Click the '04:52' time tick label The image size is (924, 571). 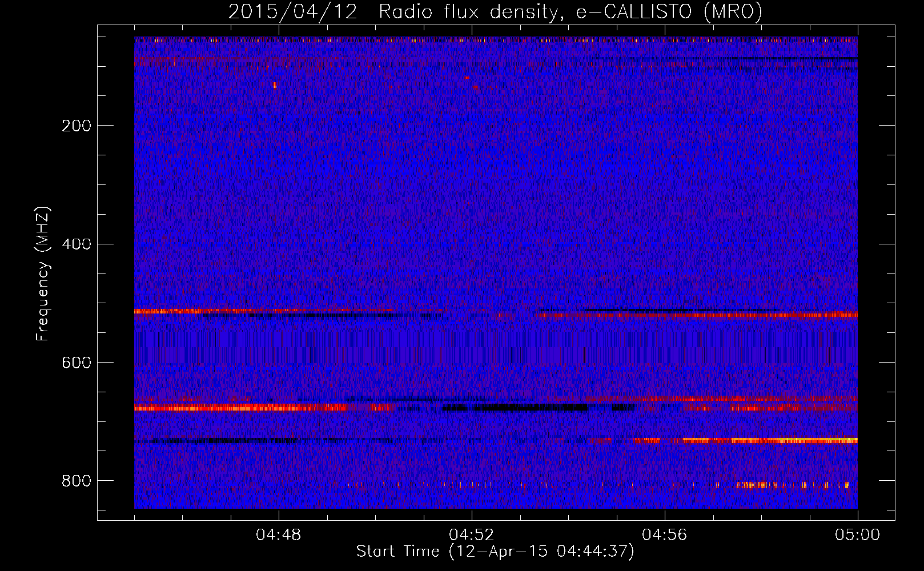472,535
